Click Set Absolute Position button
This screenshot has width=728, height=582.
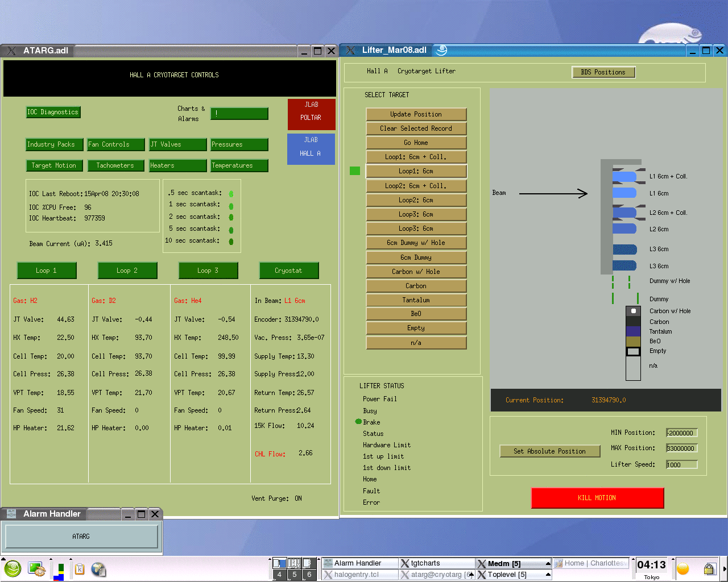point(550,451)
